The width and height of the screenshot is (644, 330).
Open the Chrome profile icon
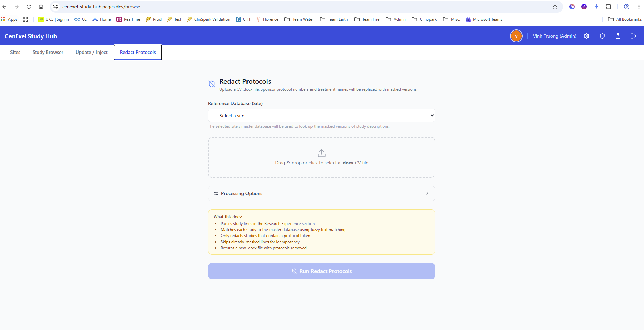[x=627, y=7]
